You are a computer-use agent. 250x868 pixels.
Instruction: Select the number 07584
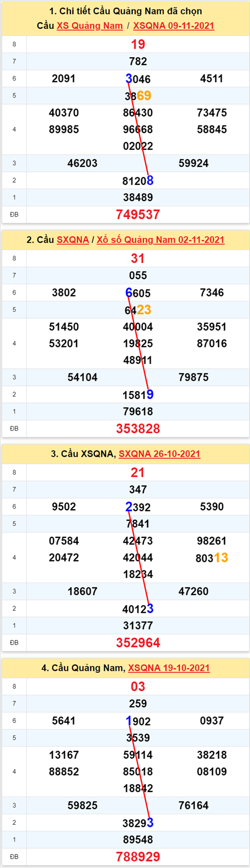[x=64, y=540]
